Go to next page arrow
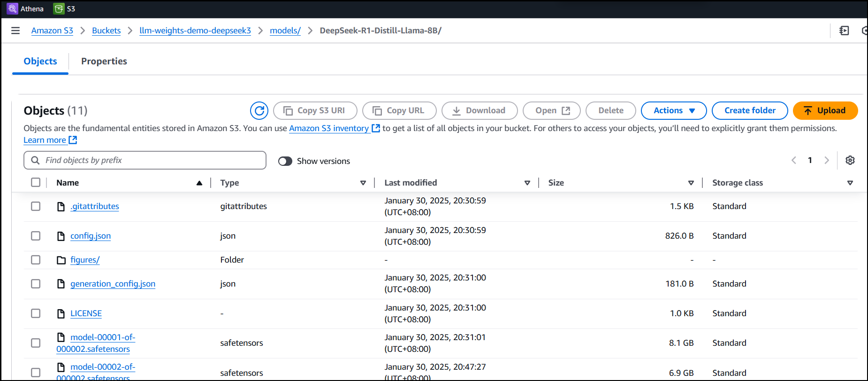The height and width of the screenshot is (381, 868). tap(827, 160)
